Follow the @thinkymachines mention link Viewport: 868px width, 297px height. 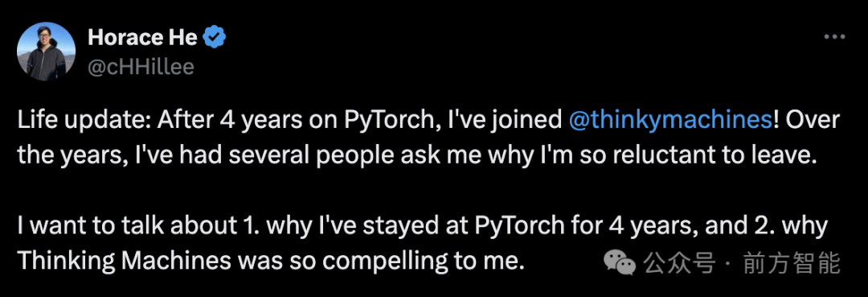click(669, 122)
